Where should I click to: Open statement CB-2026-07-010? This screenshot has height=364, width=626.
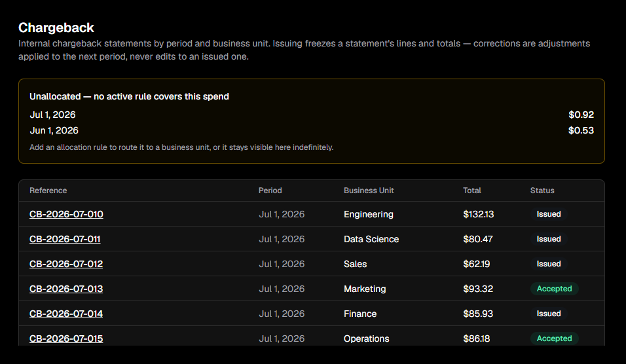click(x=66, y=214)
